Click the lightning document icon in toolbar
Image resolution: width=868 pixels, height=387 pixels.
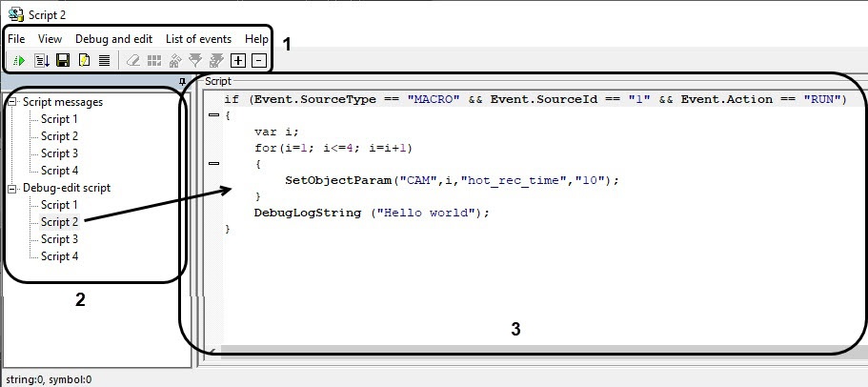click(x=83, y=60)
